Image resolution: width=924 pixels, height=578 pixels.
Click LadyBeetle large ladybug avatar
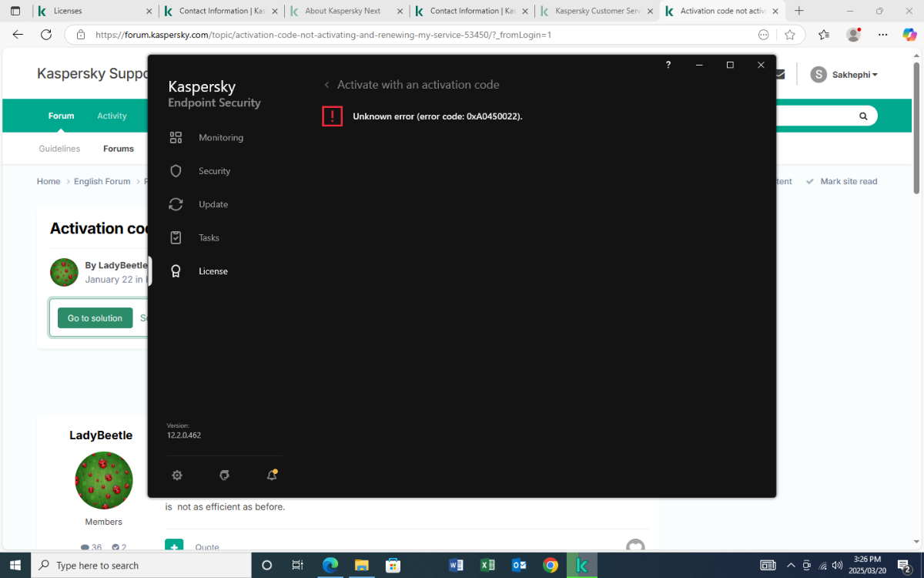click(x=103, y=480)
